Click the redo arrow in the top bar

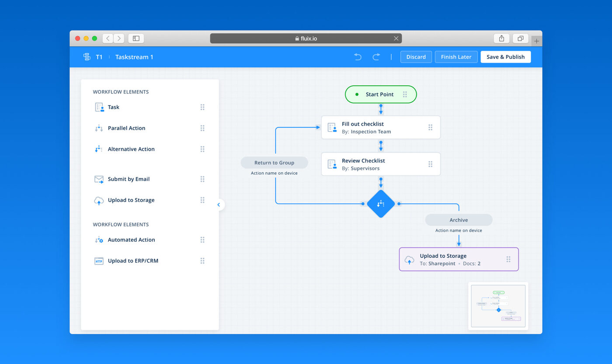pos(376,57)
